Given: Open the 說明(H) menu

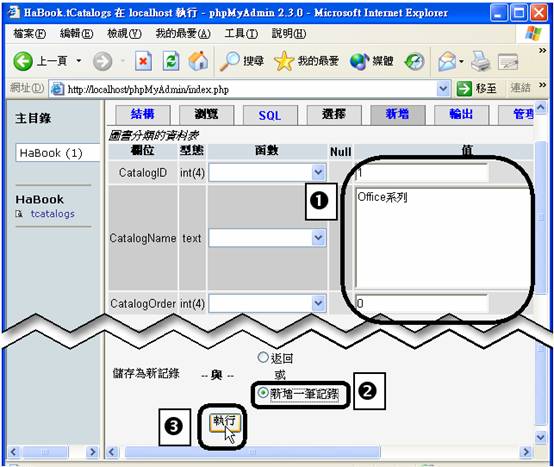Looking at the screenshot, I should 289,34.
